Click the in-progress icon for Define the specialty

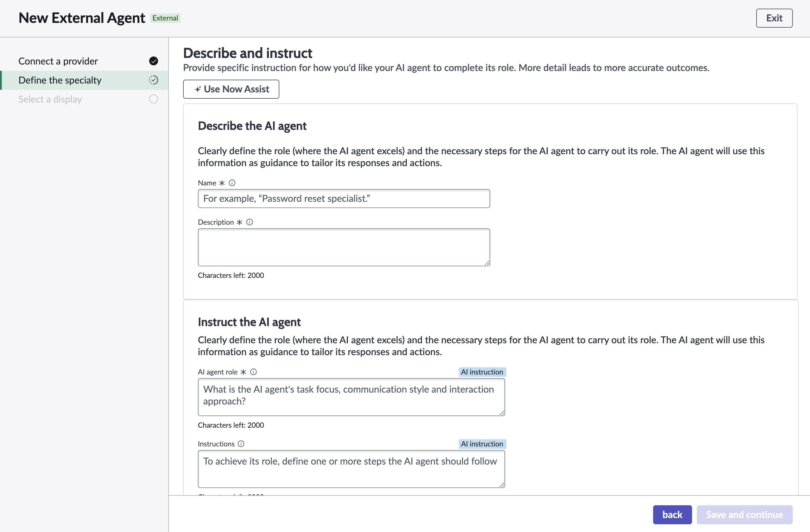pyautogui.click(x=154, y=80)
